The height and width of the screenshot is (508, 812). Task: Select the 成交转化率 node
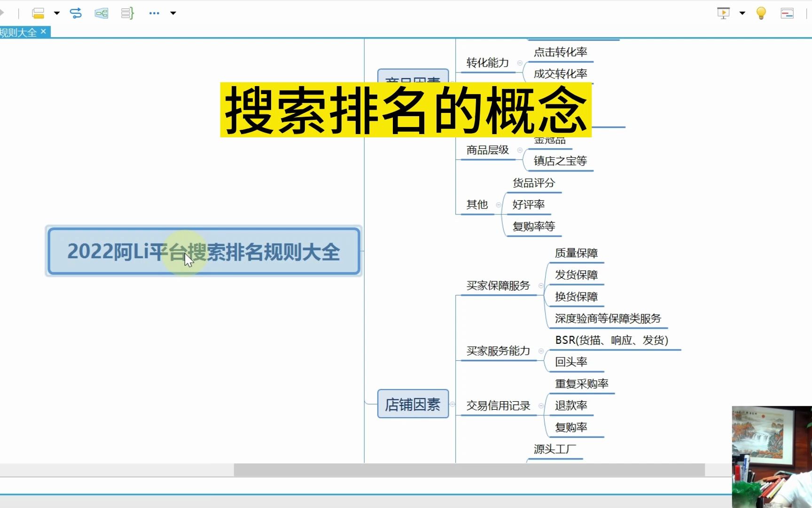[x=561, y=73]
